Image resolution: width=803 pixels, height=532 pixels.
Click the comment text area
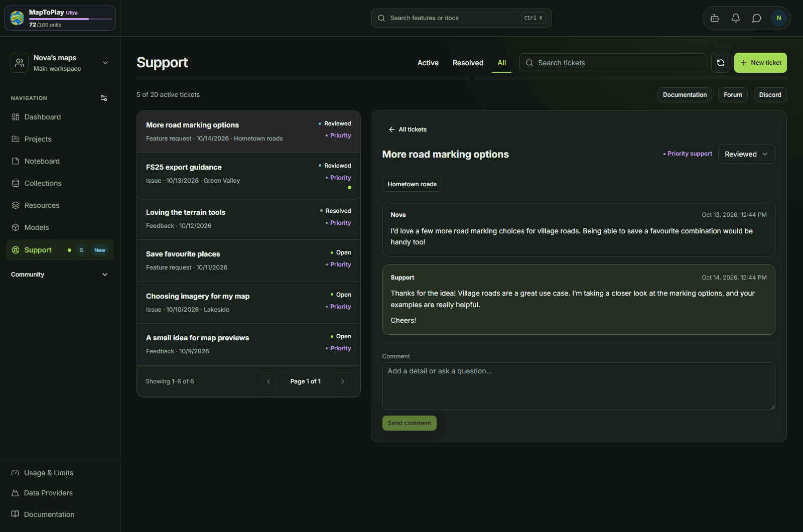[x=579, y=386]
